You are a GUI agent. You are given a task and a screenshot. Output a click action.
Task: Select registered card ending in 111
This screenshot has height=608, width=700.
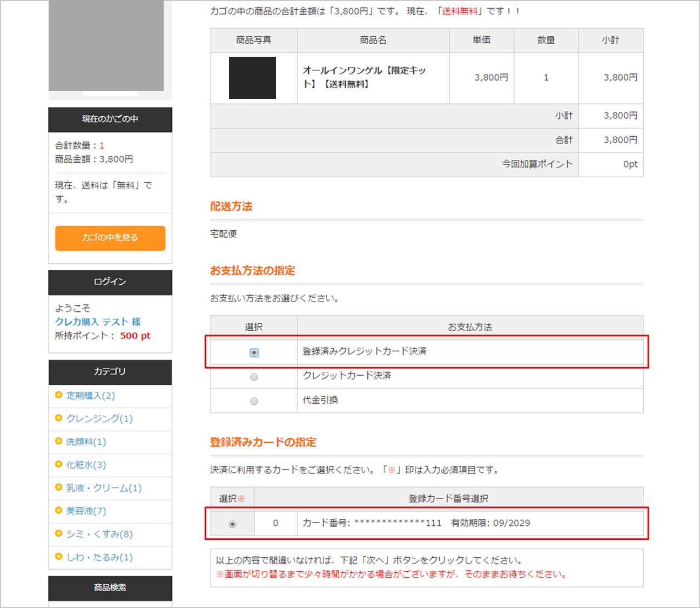pos(232,524)
